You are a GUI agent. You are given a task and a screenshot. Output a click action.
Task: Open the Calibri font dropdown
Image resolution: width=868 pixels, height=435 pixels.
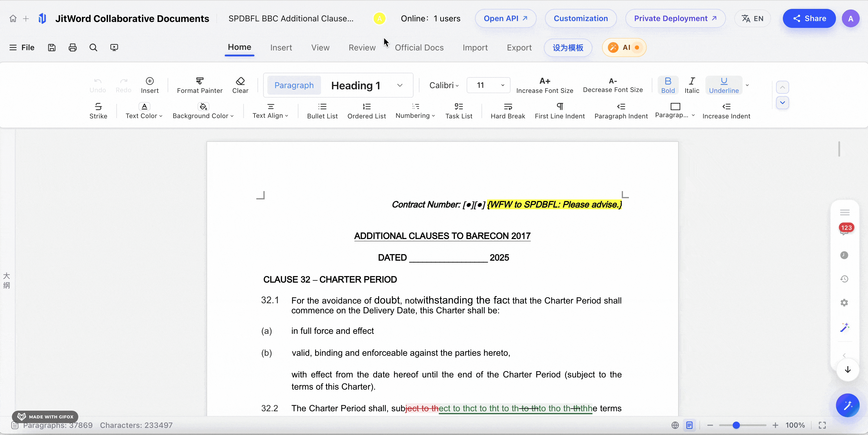pyautogui.click(x=444, y=85)
